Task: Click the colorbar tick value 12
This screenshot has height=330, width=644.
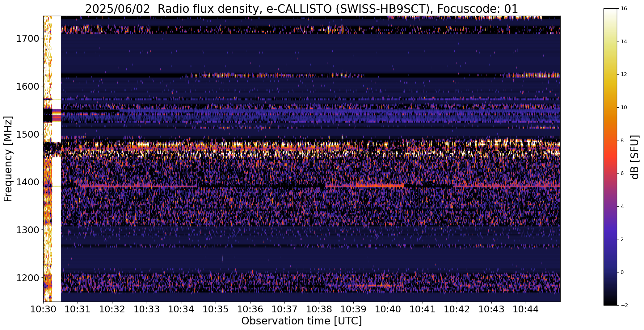Action: click(x=624, y=75)
